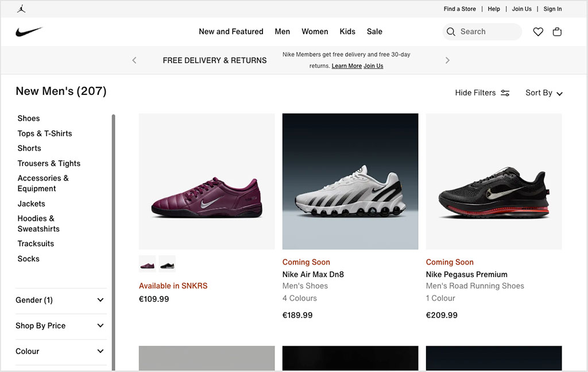The height and width of the screenshot is (372, 588).
Task: Click the sidebar filter scrollbar
Action: point(113,242)
